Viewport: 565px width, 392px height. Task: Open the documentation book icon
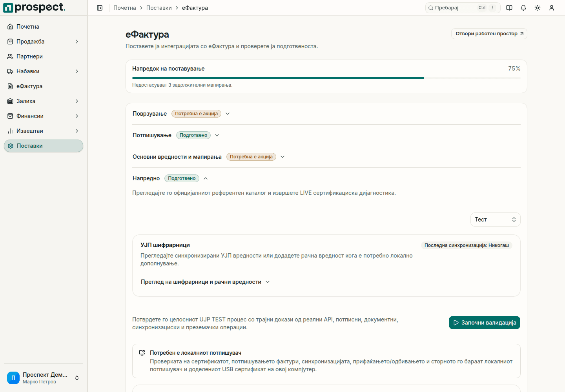509,8
